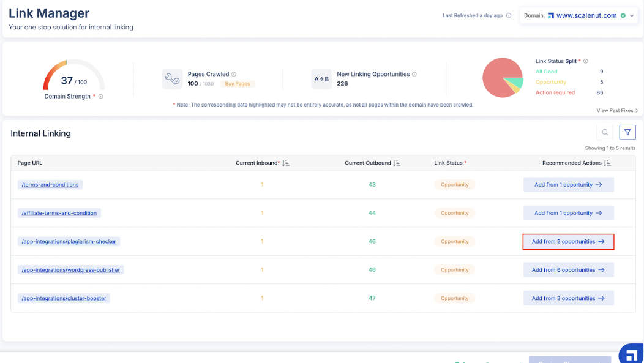
Task: Open the /terms-and-conditions page URL
Action: coord(50,185)
